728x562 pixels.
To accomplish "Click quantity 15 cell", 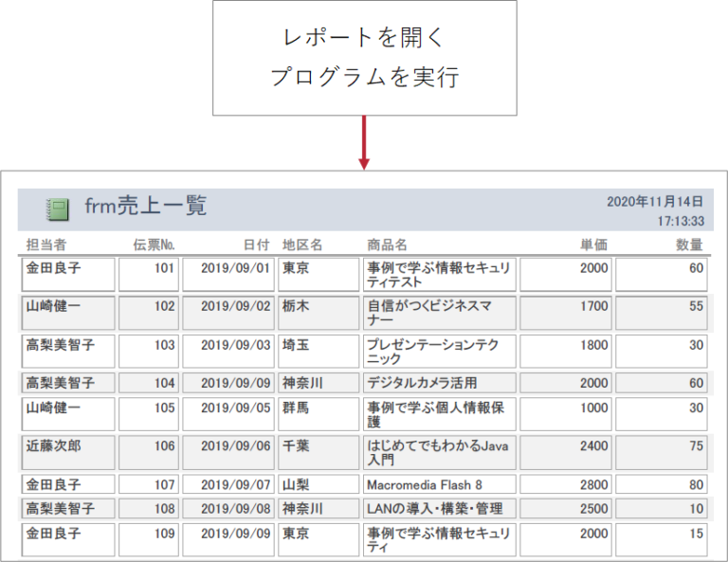I will pyautogui.click(x=662, y=539).
